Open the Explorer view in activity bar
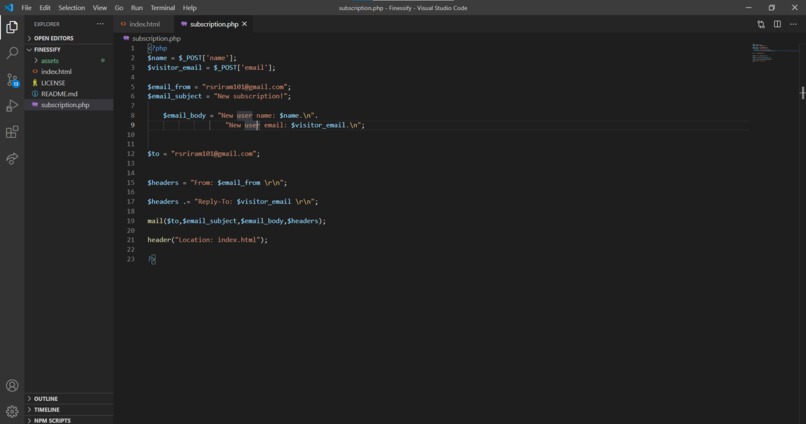806x424 pixels. coord(12,27)
